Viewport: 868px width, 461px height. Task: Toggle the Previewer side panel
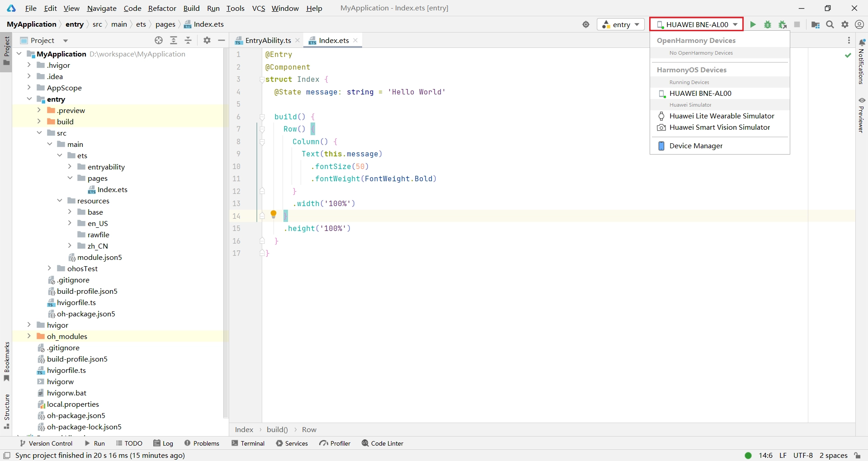click(x=862, y=115)
